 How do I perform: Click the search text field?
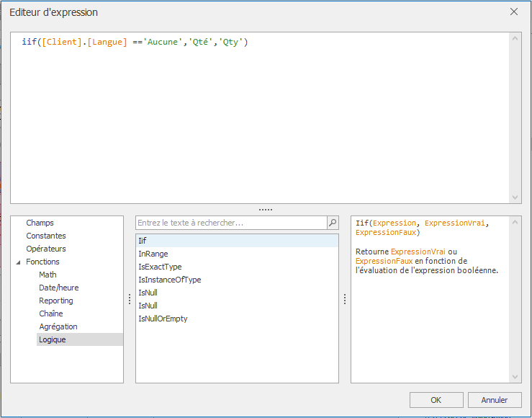[x=230, y=223]
